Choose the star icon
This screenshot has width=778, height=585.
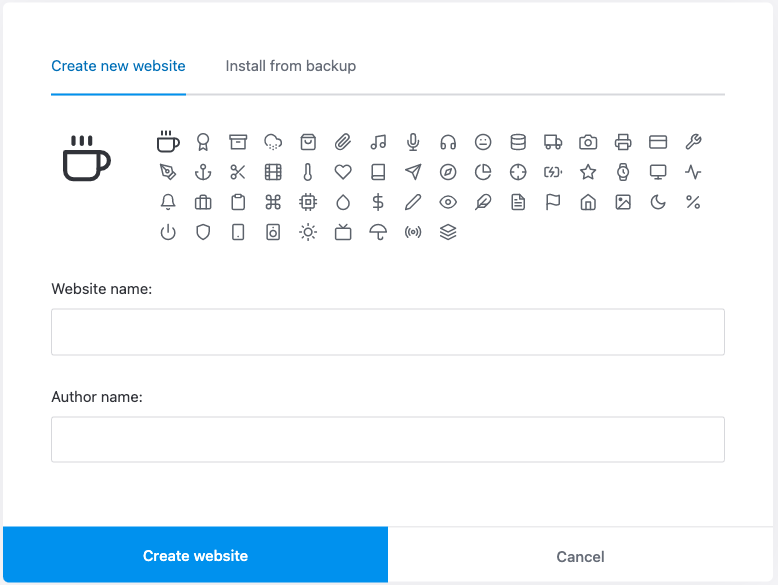pos(588,172)
